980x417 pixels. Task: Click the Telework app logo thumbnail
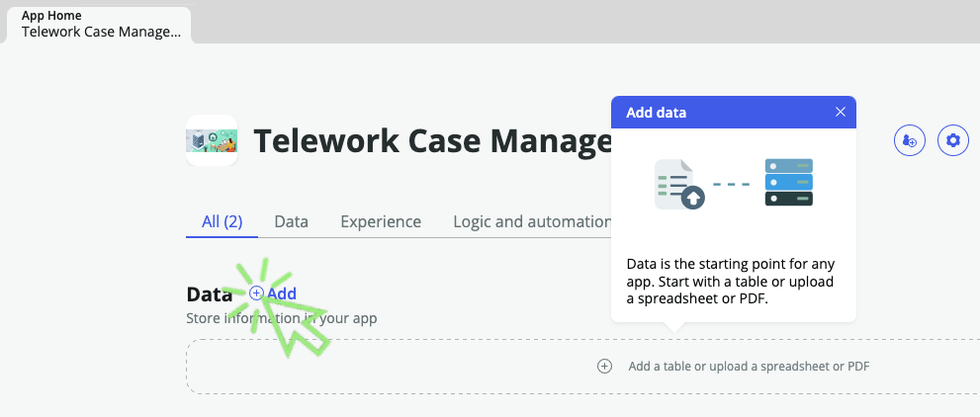212,140
